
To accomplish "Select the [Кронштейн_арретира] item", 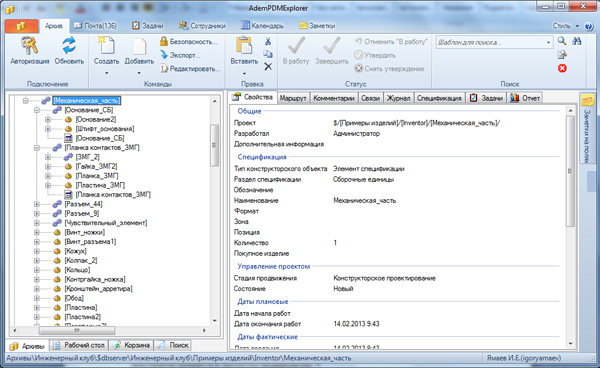I will (x=98, y=288).
